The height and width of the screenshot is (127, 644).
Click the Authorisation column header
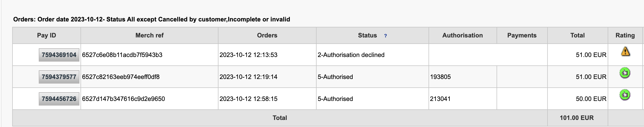coord(463,35)
